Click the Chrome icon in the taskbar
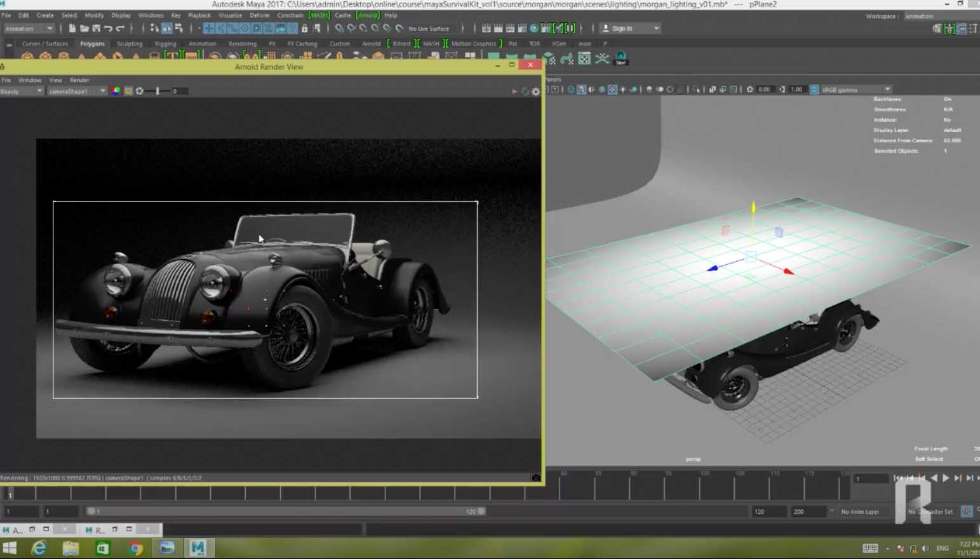Screen dimensions: 980x559 click(x=135, y=548)
